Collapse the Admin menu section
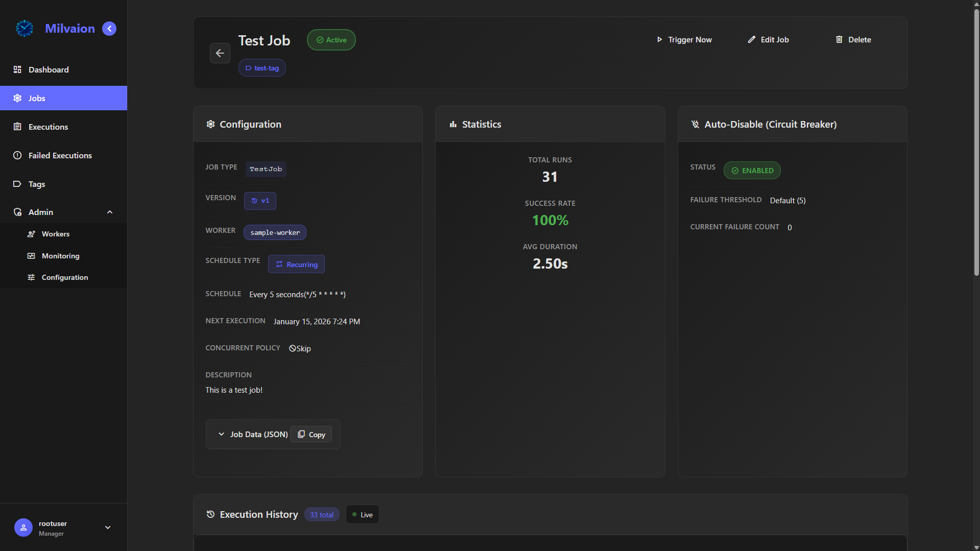 click(109, 212)
